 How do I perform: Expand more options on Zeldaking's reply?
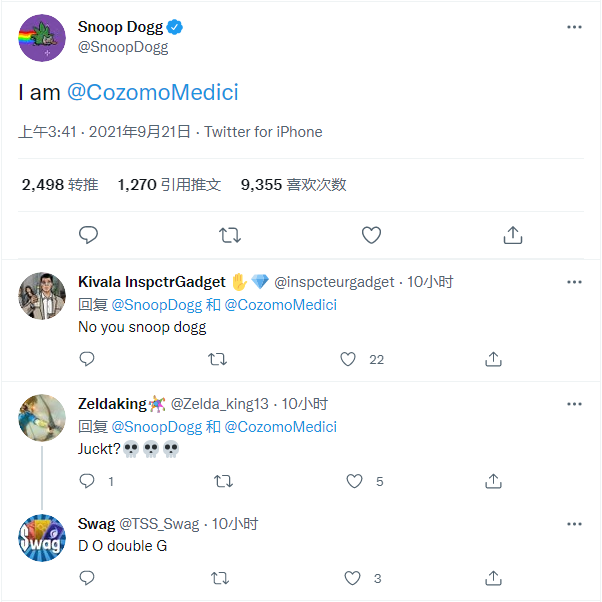[574, 404]
